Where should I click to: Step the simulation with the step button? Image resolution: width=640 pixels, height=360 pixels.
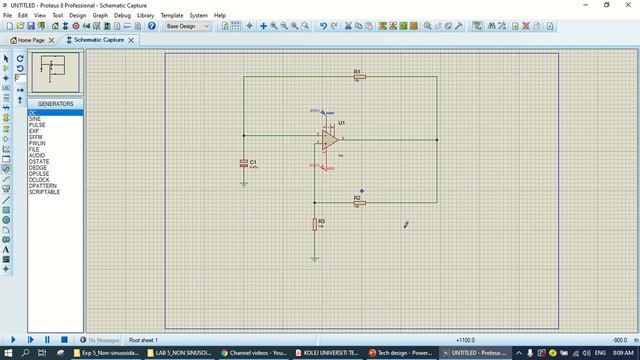point(31,340)
